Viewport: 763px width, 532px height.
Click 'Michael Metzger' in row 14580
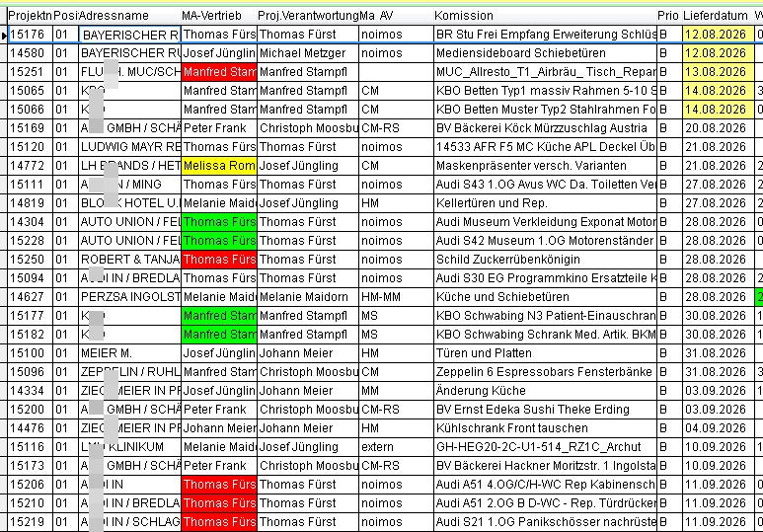pos(308,53)
